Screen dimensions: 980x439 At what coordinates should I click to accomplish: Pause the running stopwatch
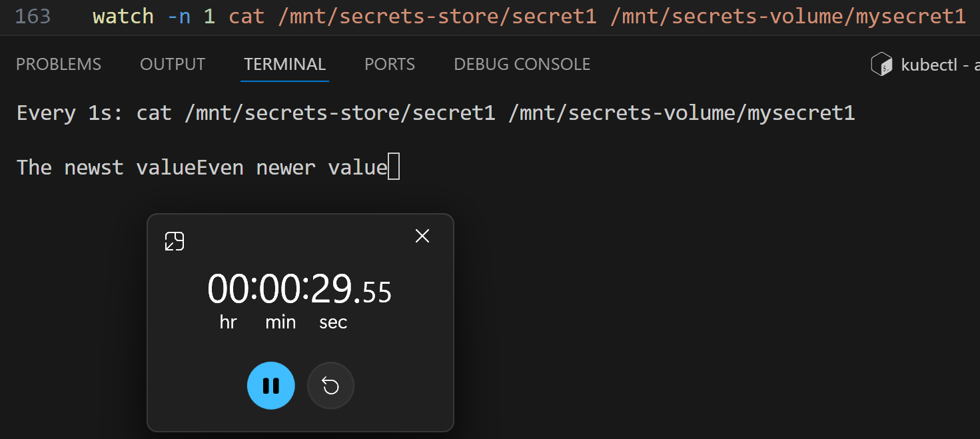click(271, 386)
